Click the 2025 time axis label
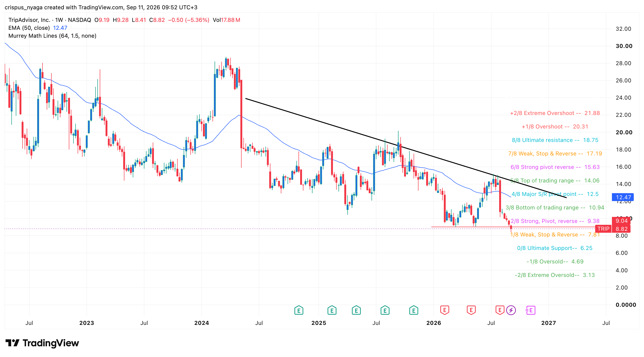 pos(319,323)
